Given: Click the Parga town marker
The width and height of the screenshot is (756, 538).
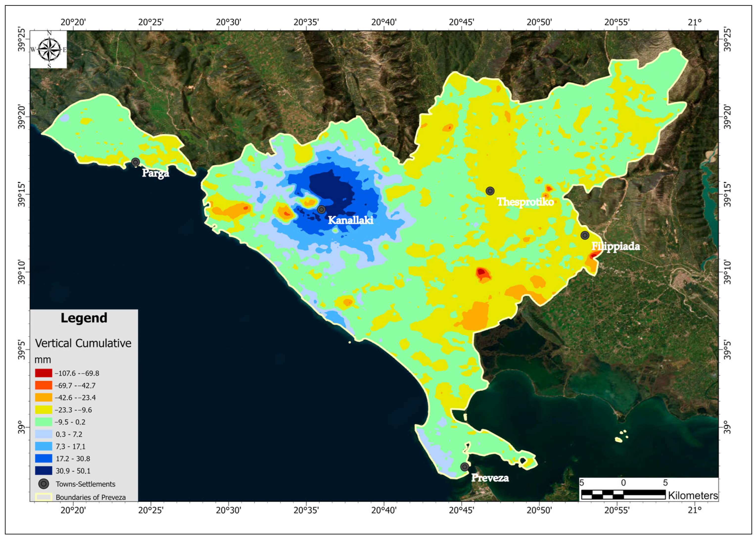Looking at the screenshot, I should coord(135,162).
